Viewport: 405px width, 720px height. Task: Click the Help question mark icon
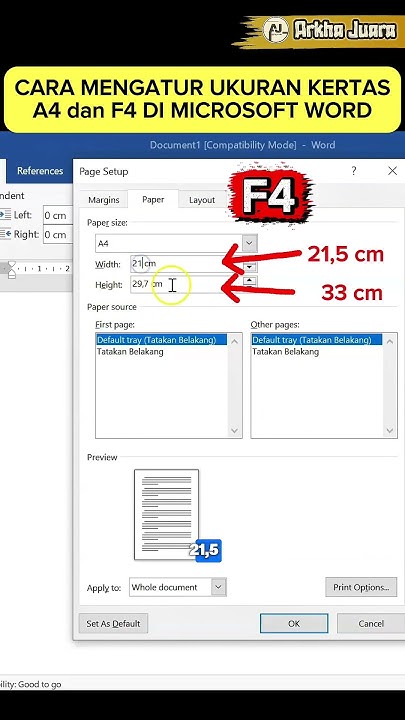[x=354, y=171]
